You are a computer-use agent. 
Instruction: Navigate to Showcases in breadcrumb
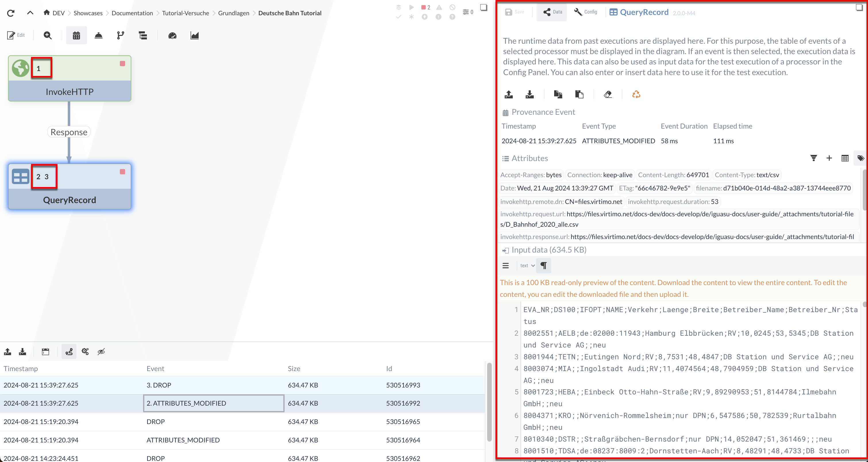[x=88, y=13]
